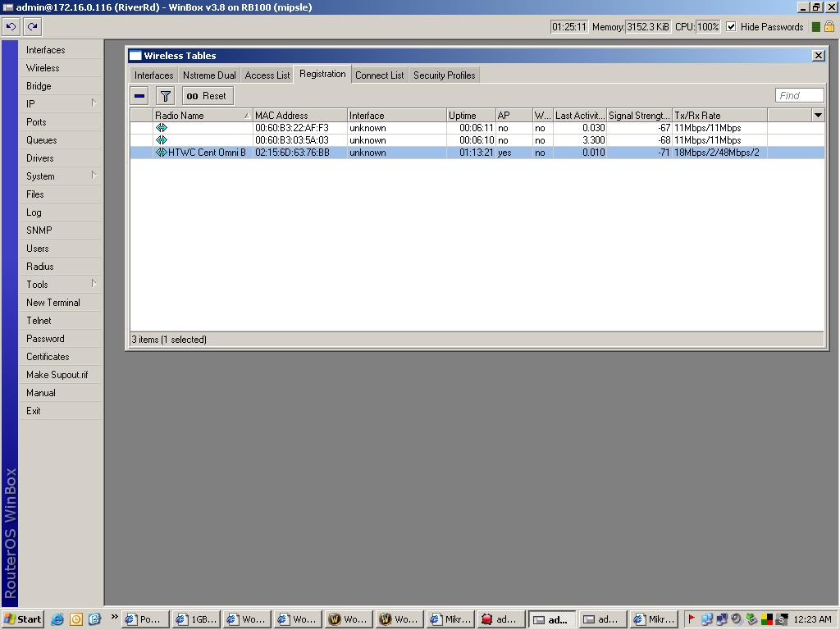840x630 pixels.
Task: Open the Connect List tab
Action: [x=379, y=75]
